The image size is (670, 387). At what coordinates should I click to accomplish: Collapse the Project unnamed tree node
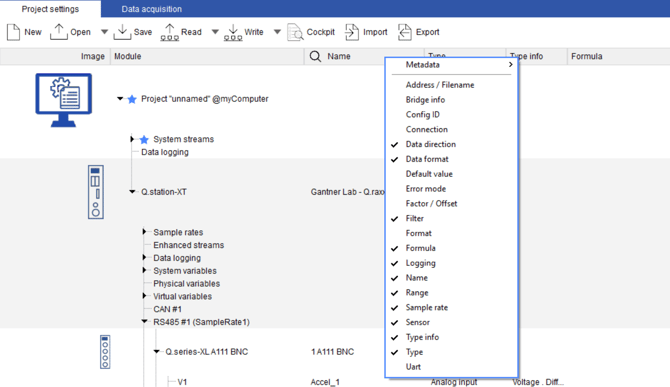[120, 99]
